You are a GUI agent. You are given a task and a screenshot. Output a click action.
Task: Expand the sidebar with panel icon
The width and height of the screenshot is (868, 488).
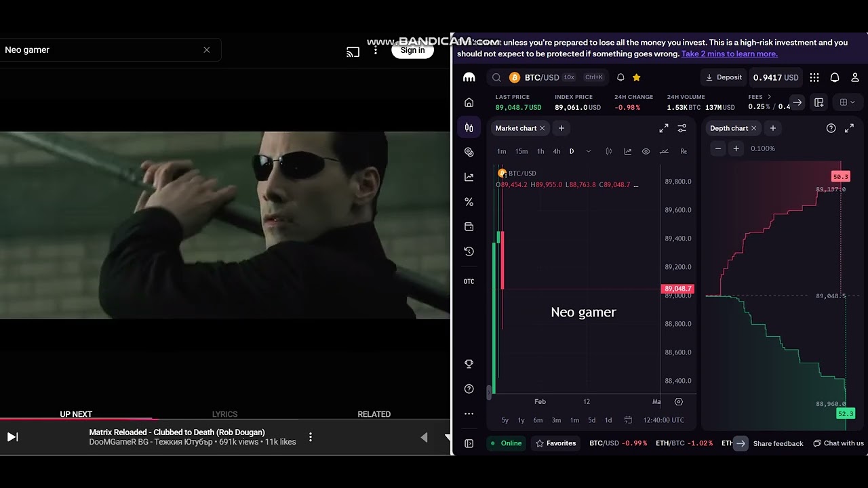(469, 443)
